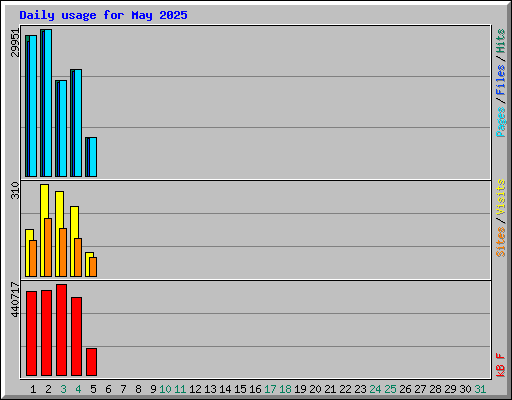512x400 pixels.
Task: Click day label 21 on x-axis
Action: click(330, 389)
